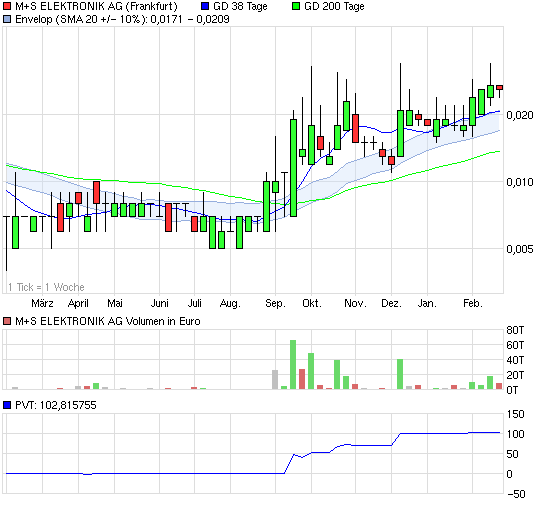Click the 'Sep.' month label
This screenshot has height=515, width=545.
pos(275,304)
